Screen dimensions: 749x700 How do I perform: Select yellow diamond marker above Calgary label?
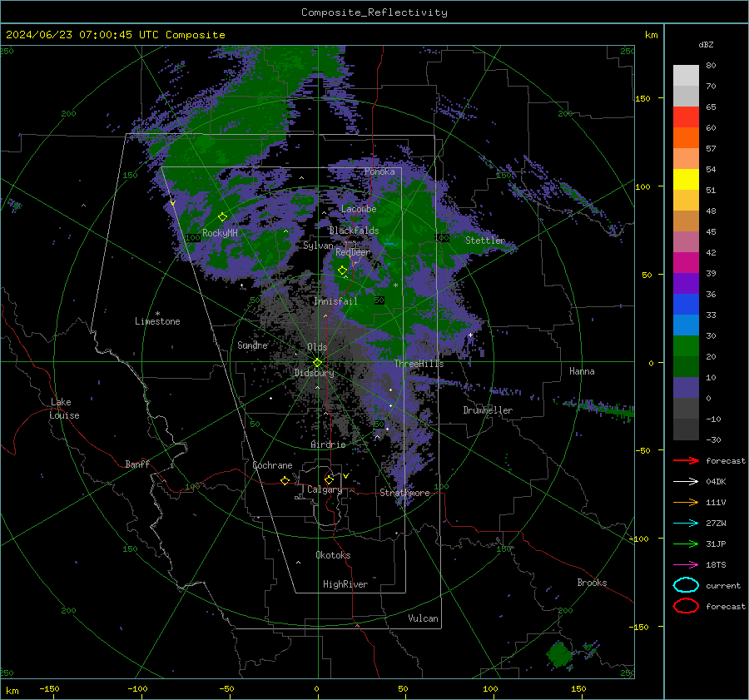329,479
